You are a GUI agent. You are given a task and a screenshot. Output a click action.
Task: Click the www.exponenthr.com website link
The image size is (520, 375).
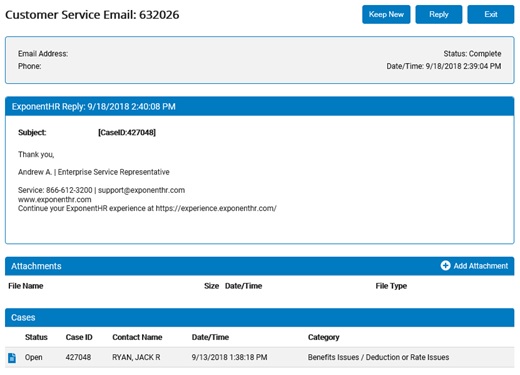click(x=55, y=200)
